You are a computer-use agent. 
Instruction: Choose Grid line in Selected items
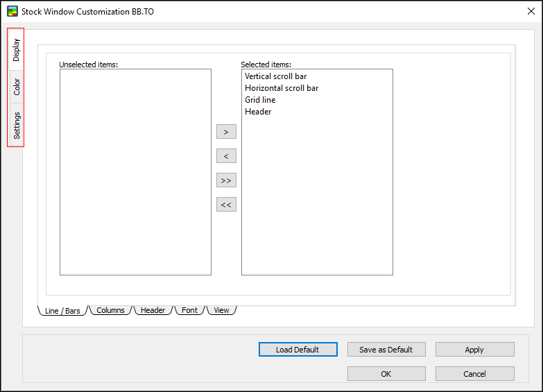(260, 100)
